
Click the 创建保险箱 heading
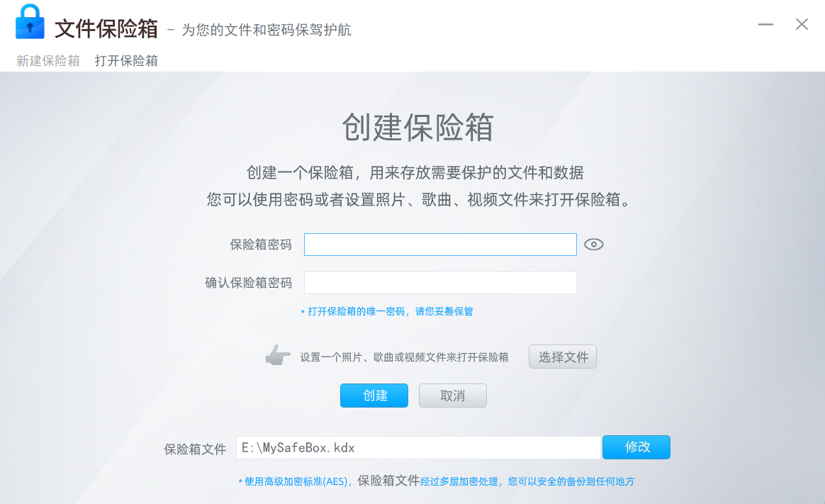(x=417, y=127)
